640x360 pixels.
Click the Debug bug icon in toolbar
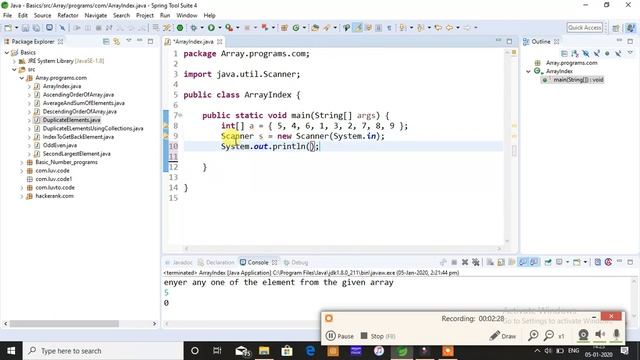pos(193,28)
